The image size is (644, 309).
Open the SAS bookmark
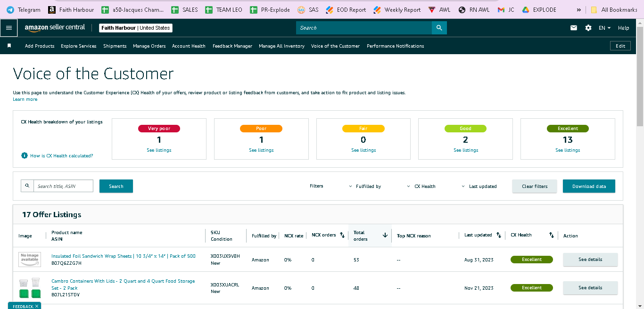tap(308, 9)
